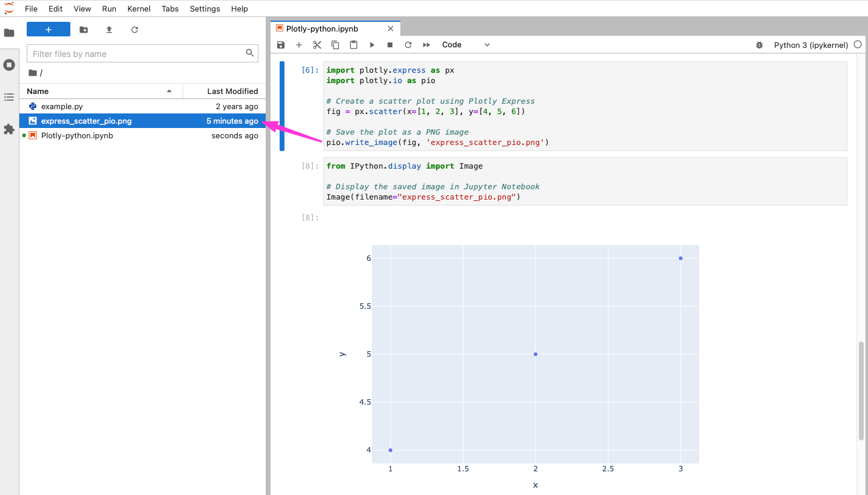Open the cell type Code dropdown
The image size is (868, 495).
pos(466,45)
